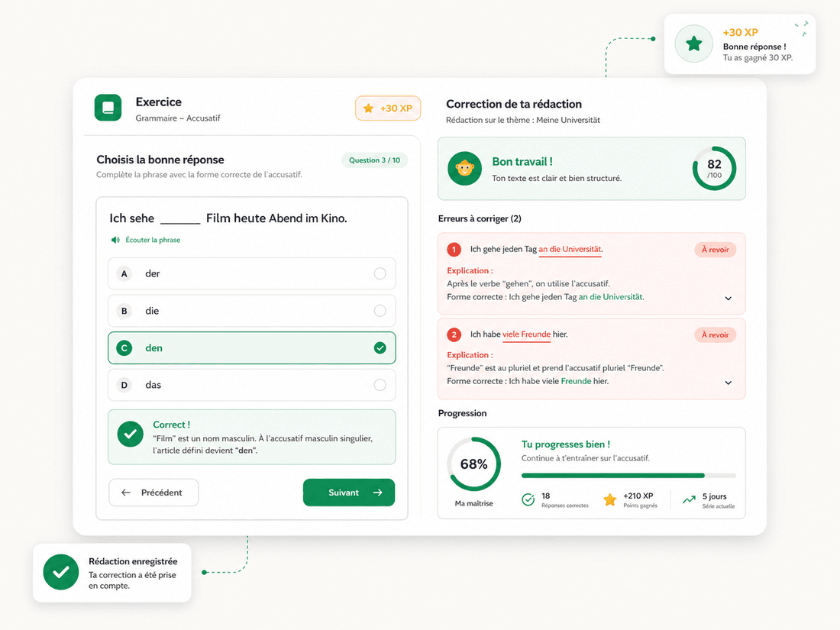
Task: Expand the viele Freunde error card
Action: (728, 383)
